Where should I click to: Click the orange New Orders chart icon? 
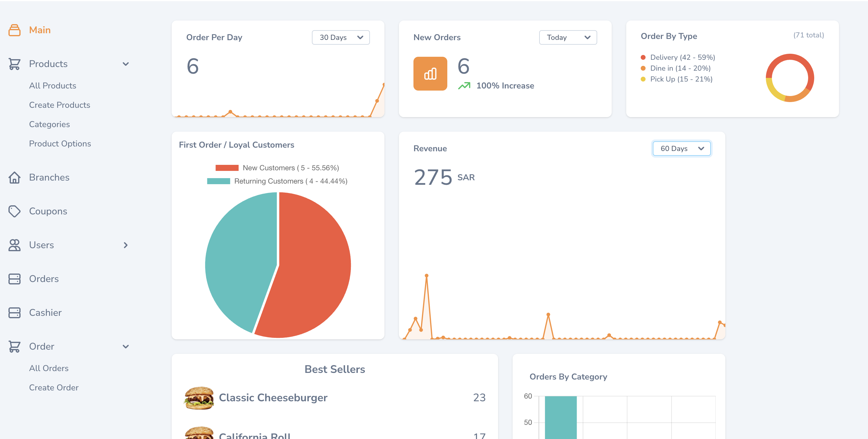pos(430,74)
